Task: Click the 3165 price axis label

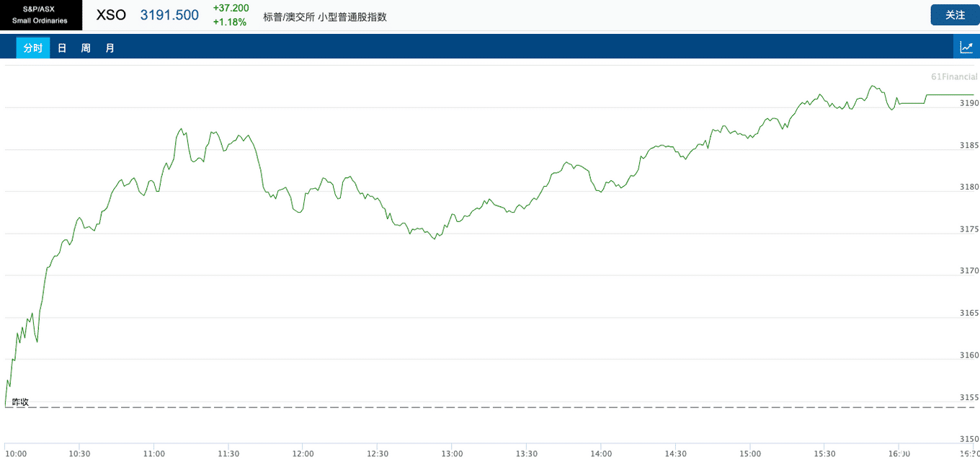Action: (969, 313)
